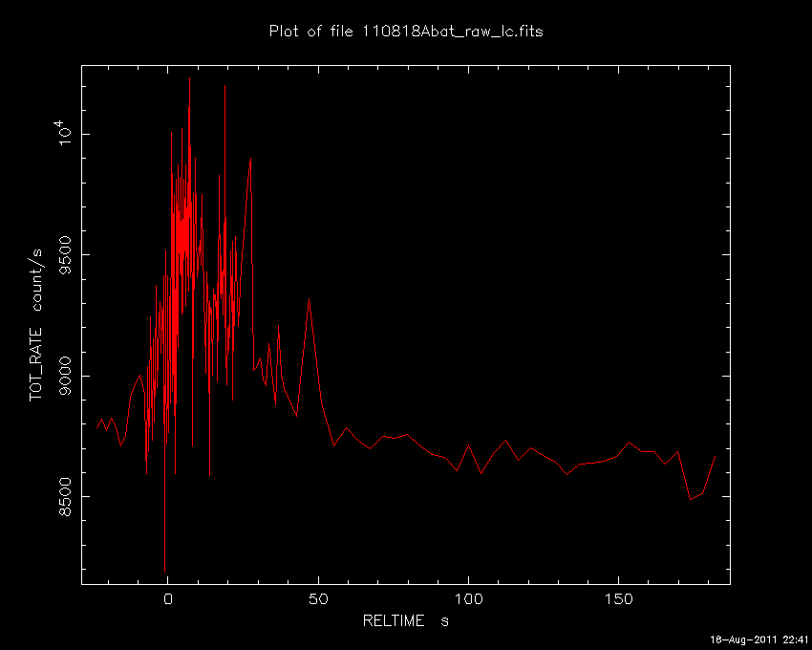Click the y-axis tick label '9000'
812x650 pixels.
tap(66, 376)
